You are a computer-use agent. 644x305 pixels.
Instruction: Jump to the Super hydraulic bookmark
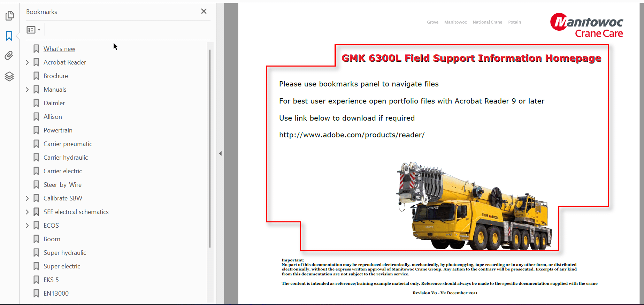point(65,253)
